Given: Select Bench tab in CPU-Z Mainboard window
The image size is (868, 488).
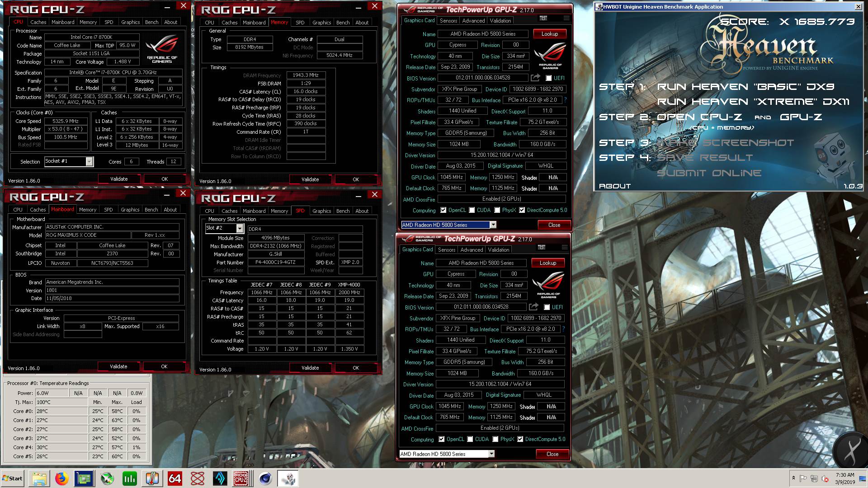Looking at the screenshot, I should [151, 210].
